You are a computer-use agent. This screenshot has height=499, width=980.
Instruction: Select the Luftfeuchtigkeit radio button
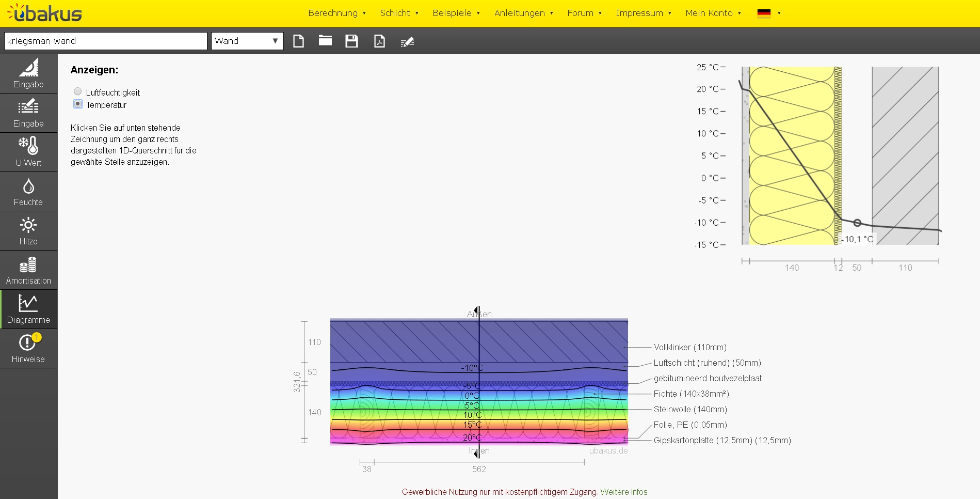pyautogui.click(x=77, y=91)
